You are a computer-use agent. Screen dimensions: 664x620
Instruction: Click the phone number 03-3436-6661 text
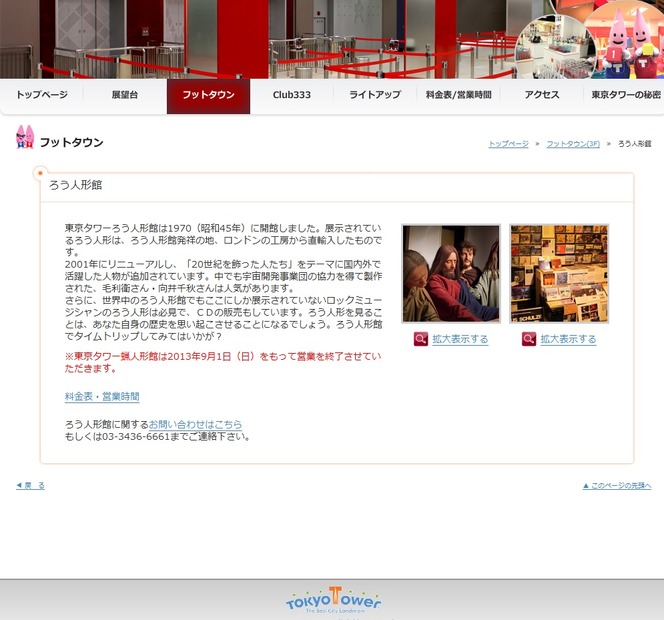[136, 437]
